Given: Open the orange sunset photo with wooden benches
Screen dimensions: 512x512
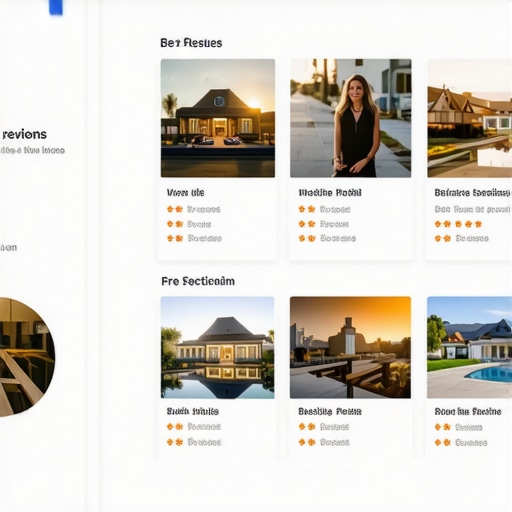Looking at the screenshot, I should [x=350, y=347].
